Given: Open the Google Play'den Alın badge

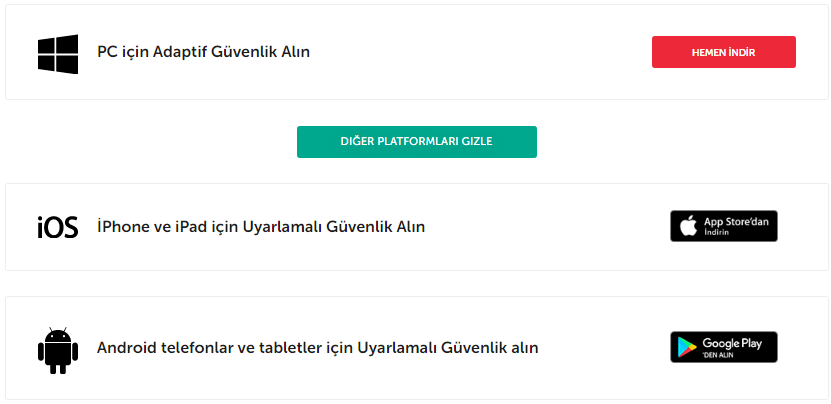Looking at the screenshot, I should [x=723, y=347].
